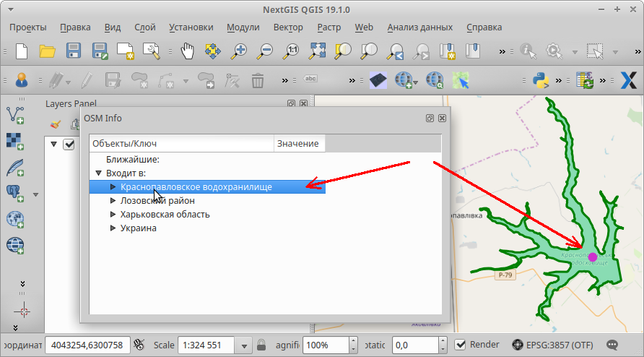644x357 pixels.
Task: Open the Проекты menu
Action: click(28, 27)
